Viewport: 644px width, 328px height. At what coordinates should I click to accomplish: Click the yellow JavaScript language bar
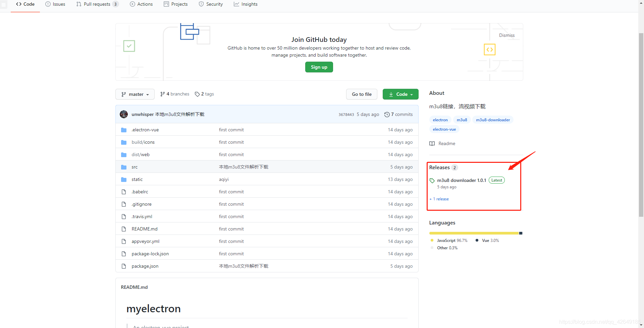click(474, 233)
